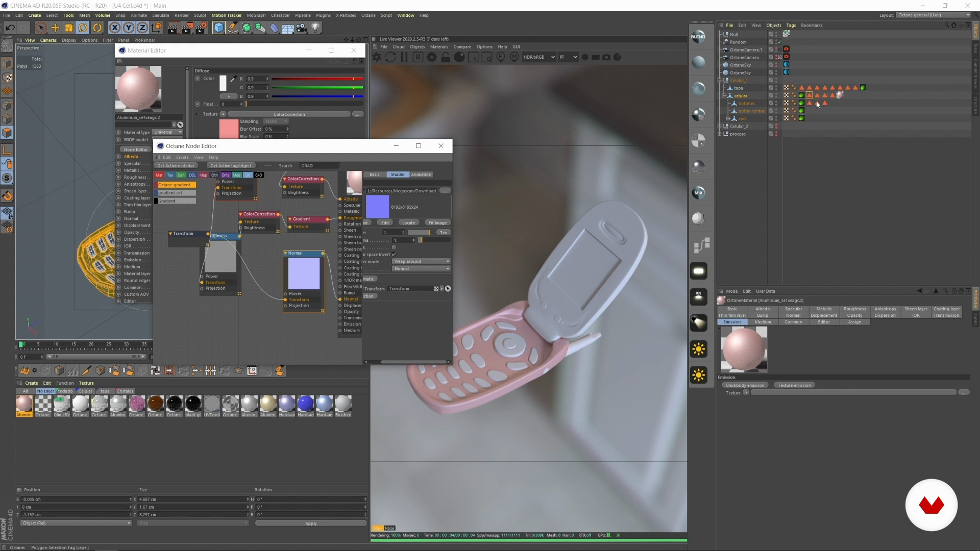Click the Undo arrow icon in main toolbar
The image size is (980, 551).
coord(10,28)
